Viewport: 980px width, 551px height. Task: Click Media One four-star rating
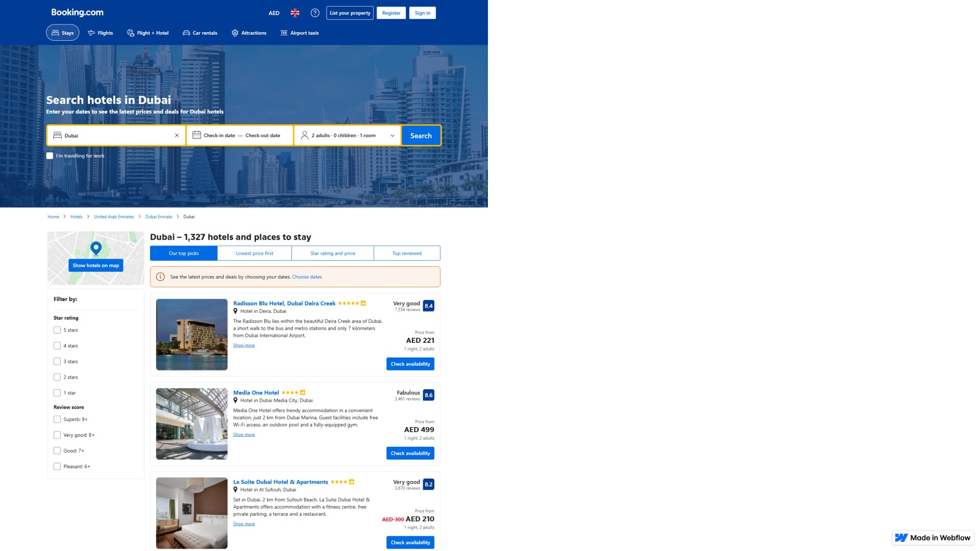point(290,393)
